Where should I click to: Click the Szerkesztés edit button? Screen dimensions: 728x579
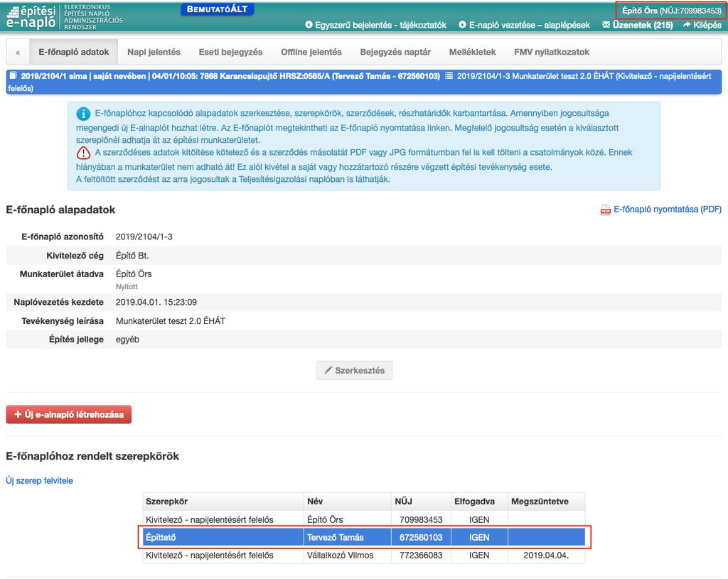[354, 370]
